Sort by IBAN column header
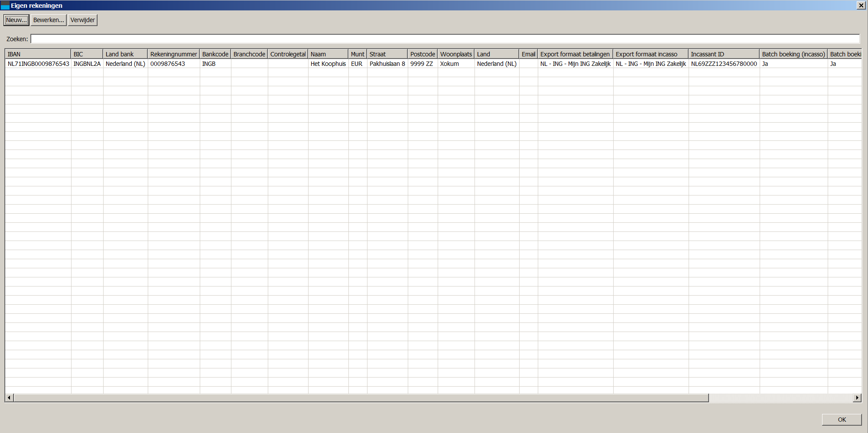 point(38,54)
